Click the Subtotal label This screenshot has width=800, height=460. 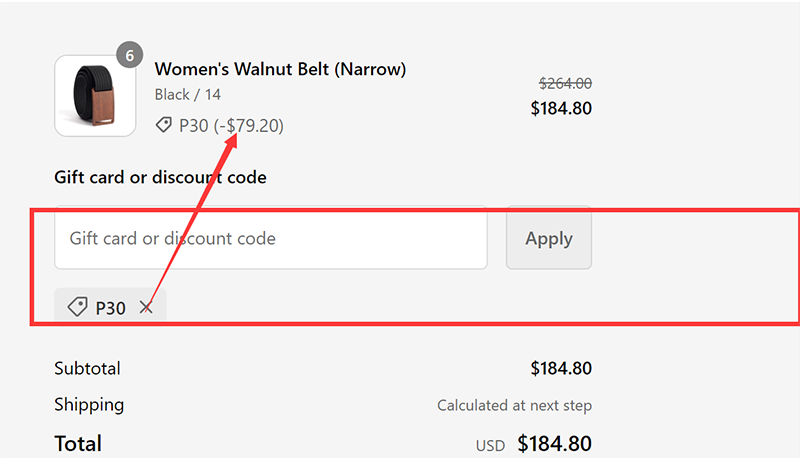point(87,368)
